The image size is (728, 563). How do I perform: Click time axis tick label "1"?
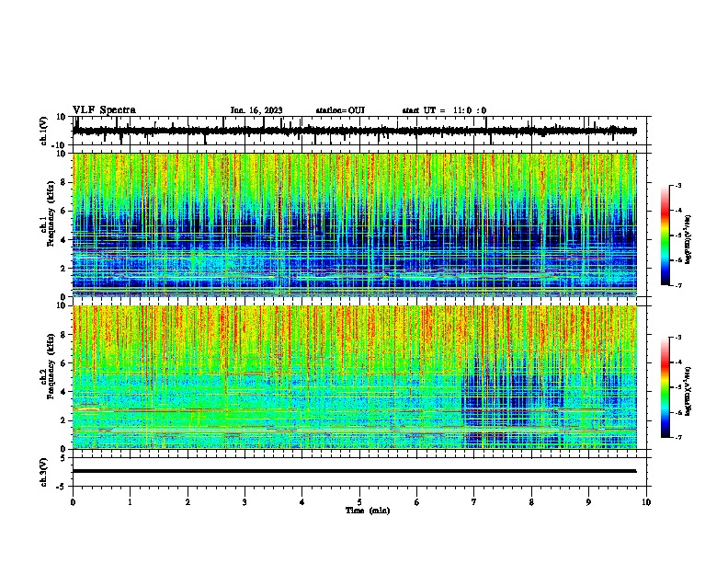pos(130,502)
